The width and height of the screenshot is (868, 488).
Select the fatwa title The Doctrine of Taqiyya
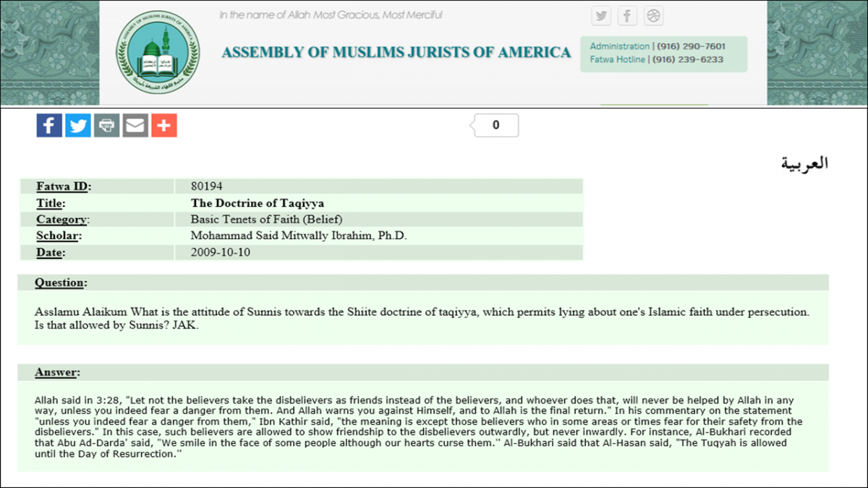[x=257, y=203]
